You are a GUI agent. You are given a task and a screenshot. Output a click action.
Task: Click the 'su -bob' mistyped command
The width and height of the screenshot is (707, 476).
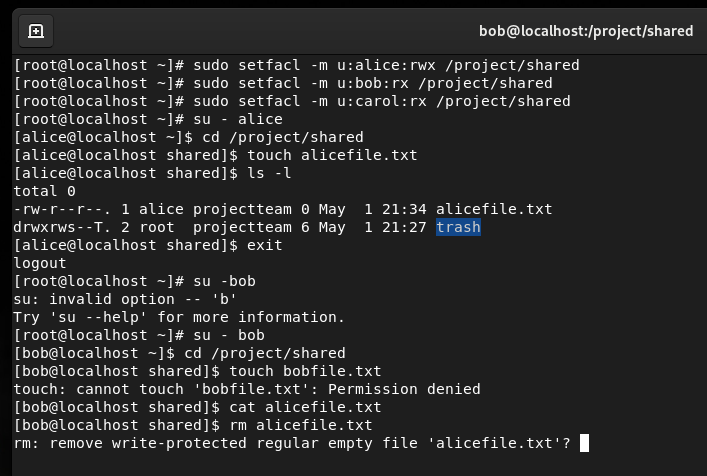[225, 281]
